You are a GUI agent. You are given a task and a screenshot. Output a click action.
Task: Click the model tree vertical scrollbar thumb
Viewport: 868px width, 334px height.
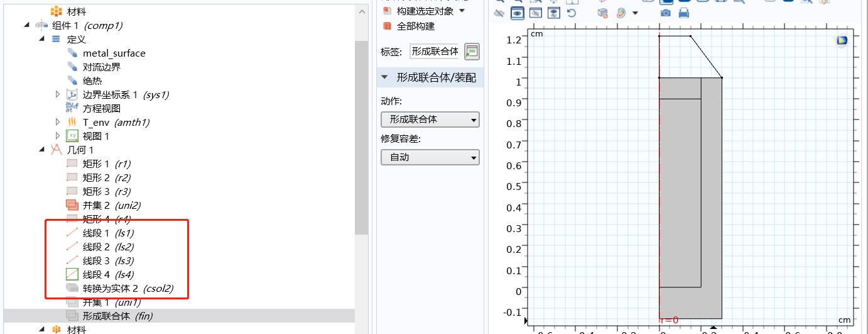point(361,138)
